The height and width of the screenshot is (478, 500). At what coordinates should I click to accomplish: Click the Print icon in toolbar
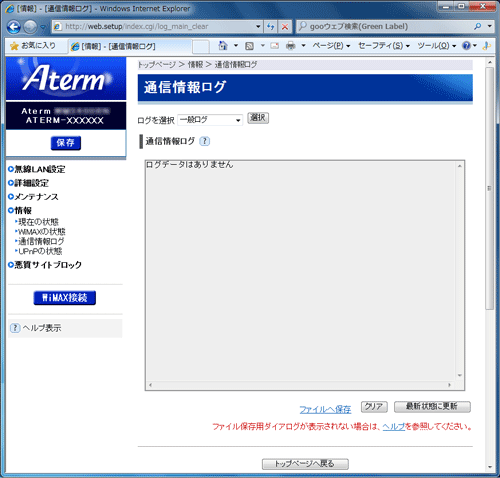291,46
